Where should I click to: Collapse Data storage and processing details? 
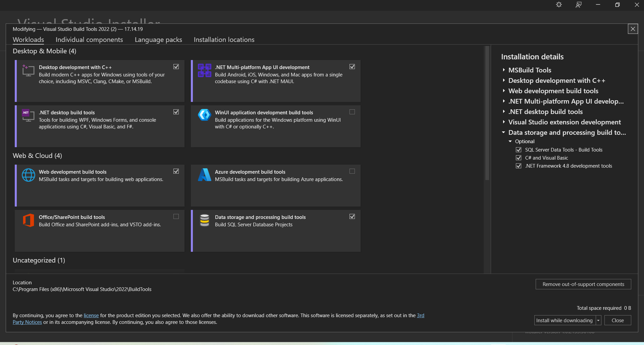click(x=503, y=132)
